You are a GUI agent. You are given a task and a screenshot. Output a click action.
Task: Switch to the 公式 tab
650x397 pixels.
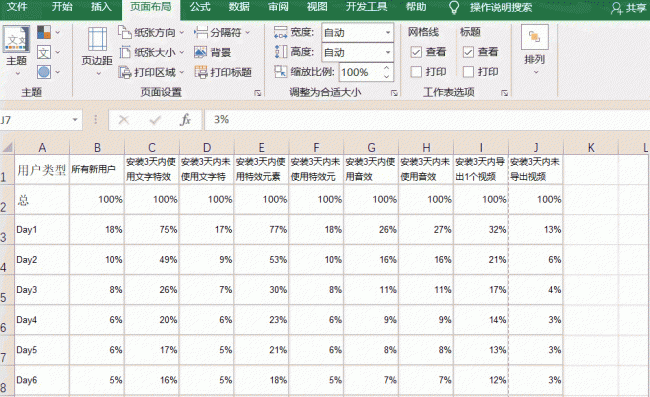coord(200,7)
